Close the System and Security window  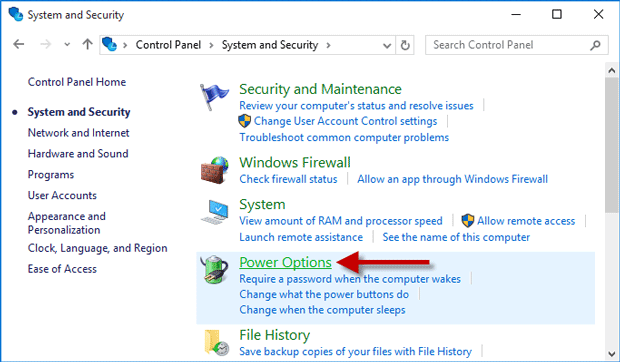(x=598, y=14)
